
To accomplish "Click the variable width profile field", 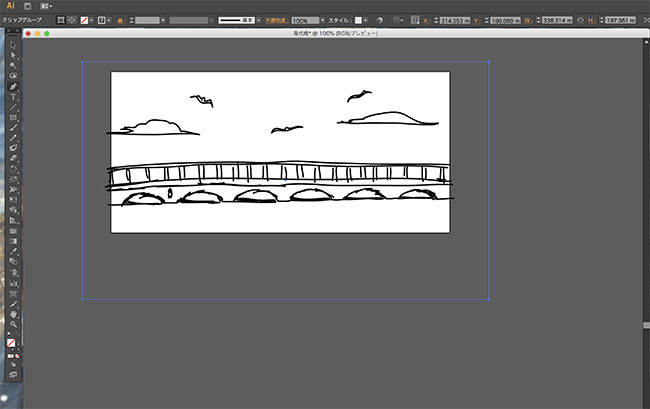I will click(x=189, y=20).
